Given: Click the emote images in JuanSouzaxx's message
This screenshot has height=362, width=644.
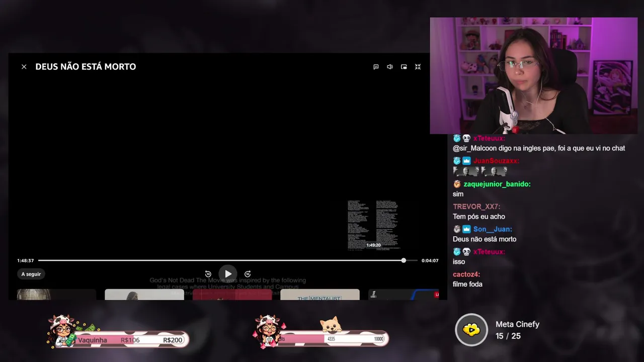Looking at the screenshot, I should tap(479, 171).
